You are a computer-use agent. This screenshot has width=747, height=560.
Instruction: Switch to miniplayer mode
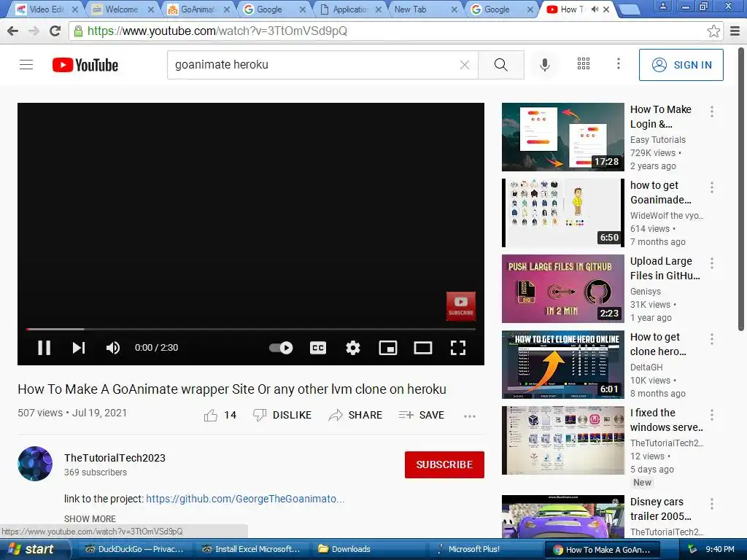[x=388, y=348]
